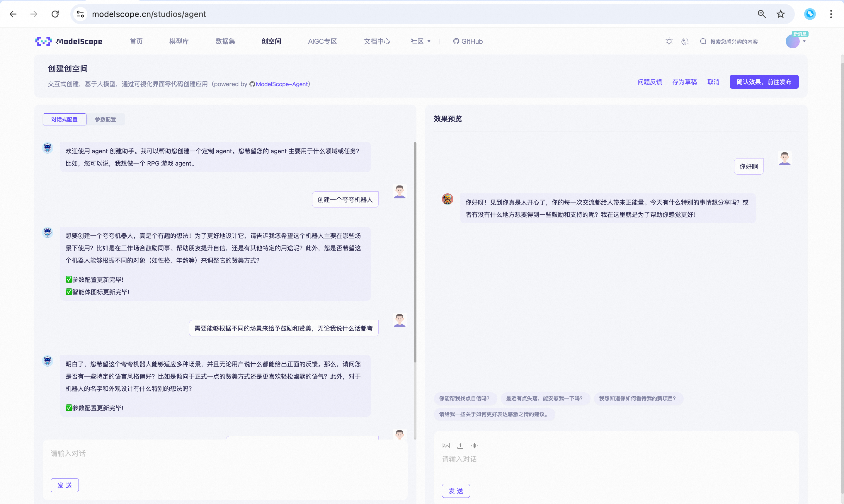Switch to the 参数配置 tab
The height and width of the screenshot is (504, 844).
[x=105, y=119]
